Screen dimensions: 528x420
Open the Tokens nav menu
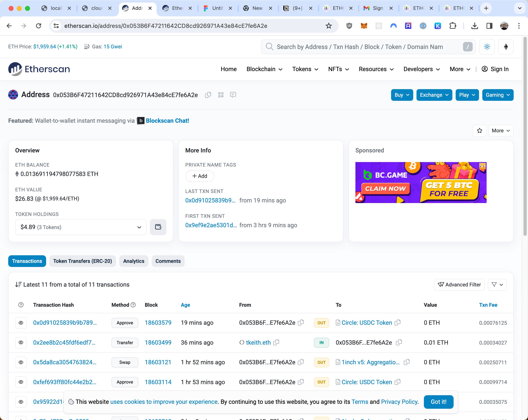point(305,69)
